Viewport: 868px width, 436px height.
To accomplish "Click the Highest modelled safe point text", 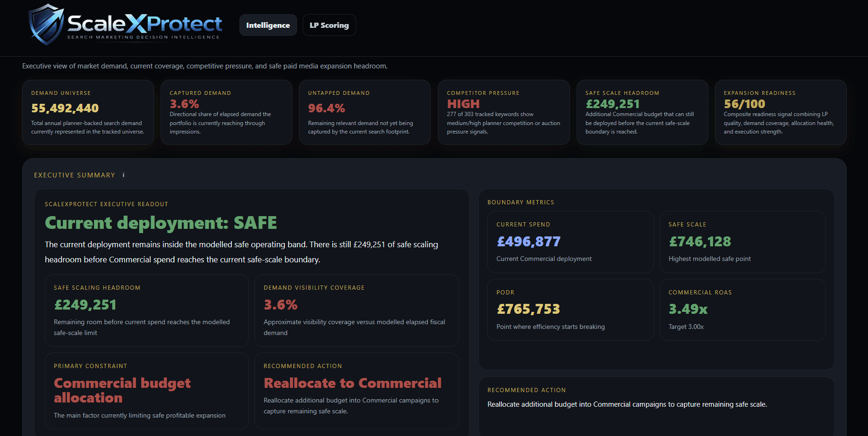I will [710, 259].
